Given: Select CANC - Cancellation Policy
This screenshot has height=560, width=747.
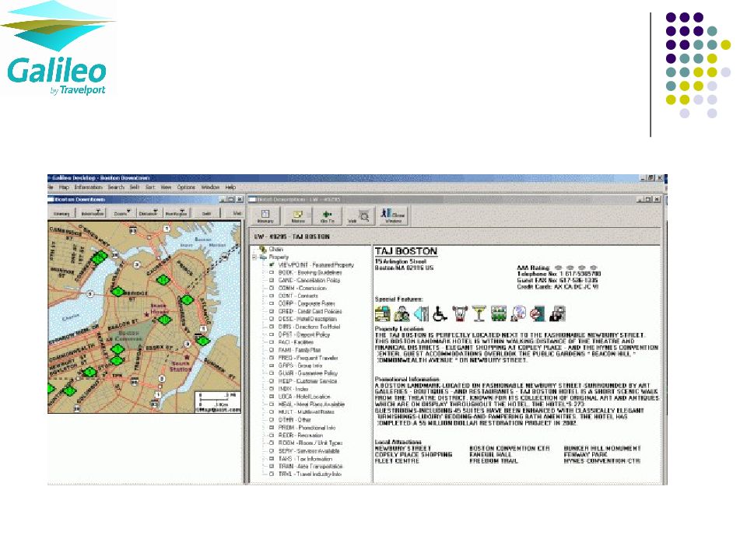Looking at the screenshot, I should (x=309, y=281).
